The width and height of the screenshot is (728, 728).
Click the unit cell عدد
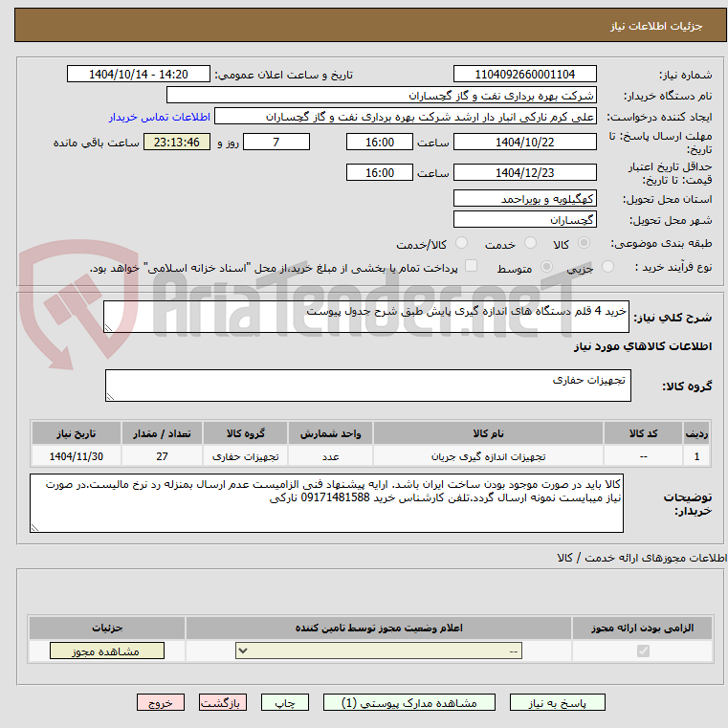(330, 456)
